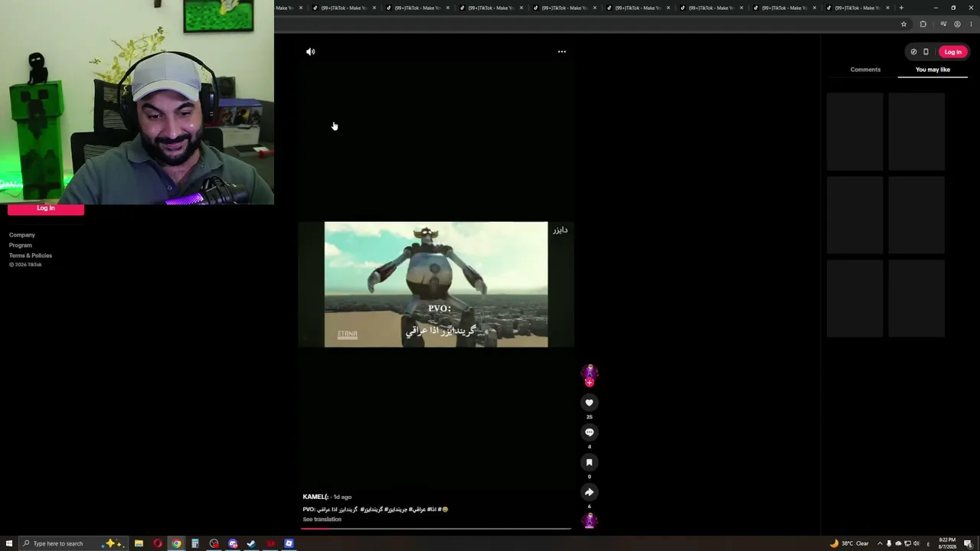Play or pause the Grendizer video
This screenshot has width=980, height=551.
click(436, 285)
